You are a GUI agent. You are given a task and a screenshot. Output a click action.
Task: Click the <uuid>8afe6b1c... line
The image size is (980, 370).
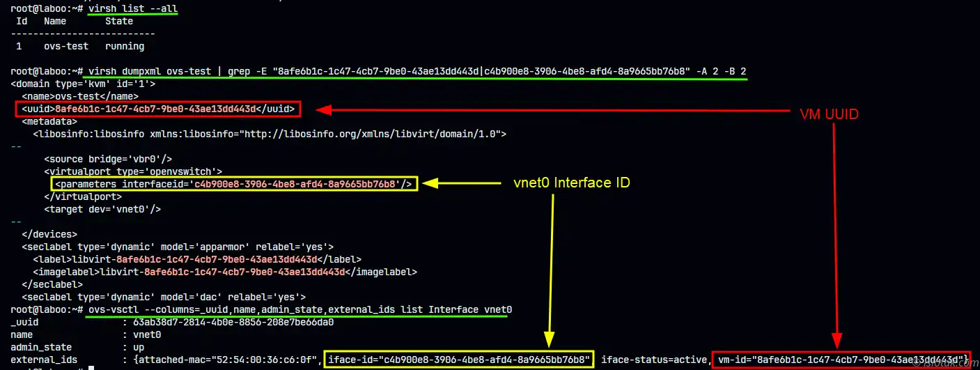158,109
